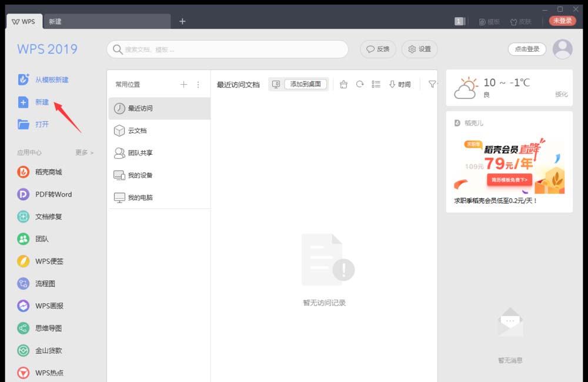Screen dimensions: 588x382
Task: Open the 文档修复 repair tool icon
Action: pyautogui.click(x=24, y=217)
